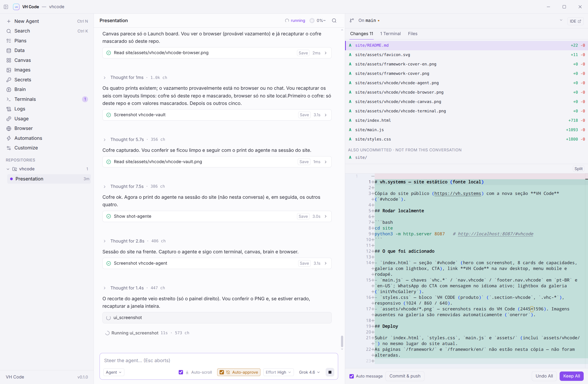Viewport: 588px width, 384px height.
Task: Open the Browser section
Action: point(47,128)
